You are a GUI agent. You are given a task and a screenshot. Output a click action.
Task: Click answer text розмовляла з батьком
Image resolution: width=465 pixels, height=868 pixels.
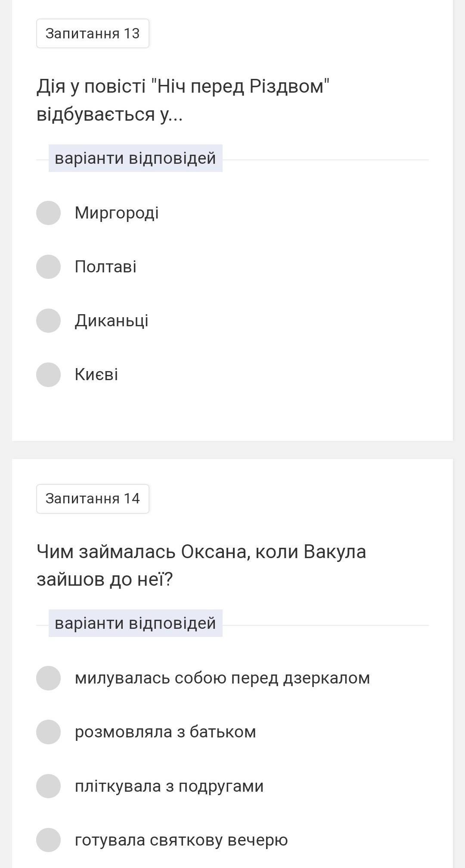(x=165, y=732)
